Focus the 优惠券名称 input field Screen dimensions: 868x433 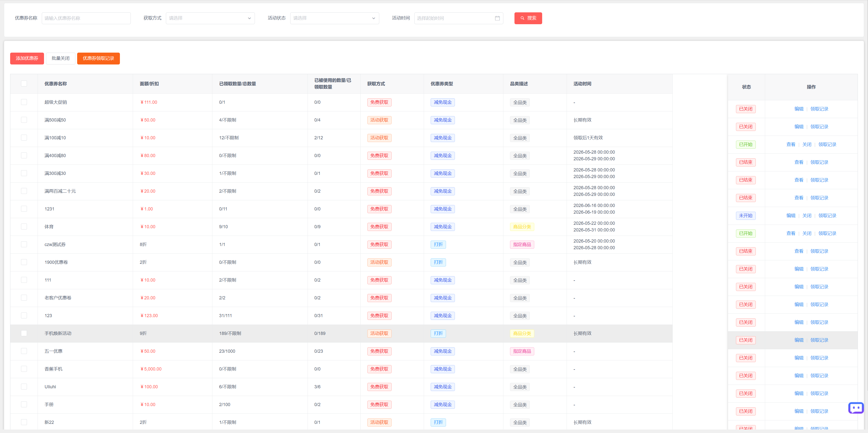(86, 18)
